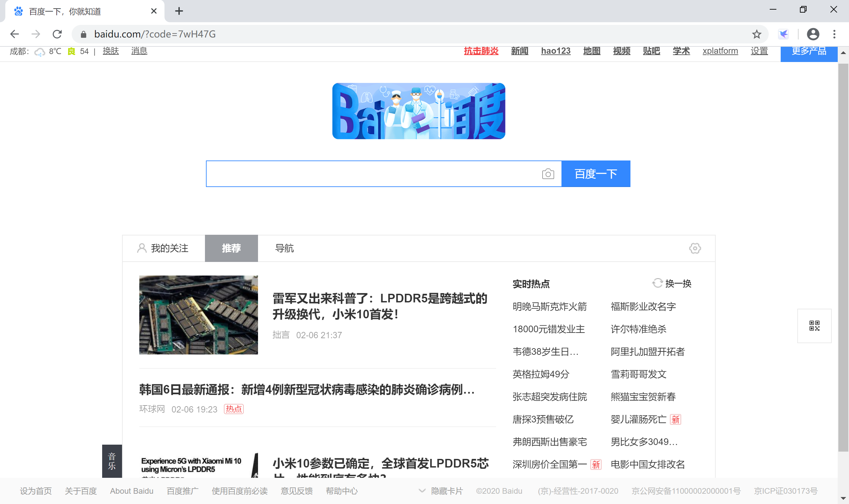Click hot topic 福斯影业改名字
This screenshot has height=504, width=849.
(643, 306)
